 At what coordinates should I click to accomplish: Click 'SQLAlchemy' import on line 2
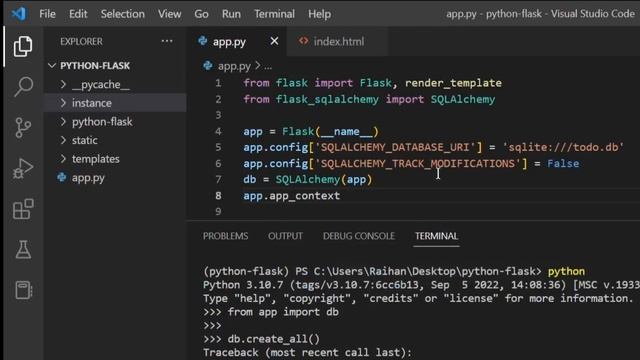462,99
